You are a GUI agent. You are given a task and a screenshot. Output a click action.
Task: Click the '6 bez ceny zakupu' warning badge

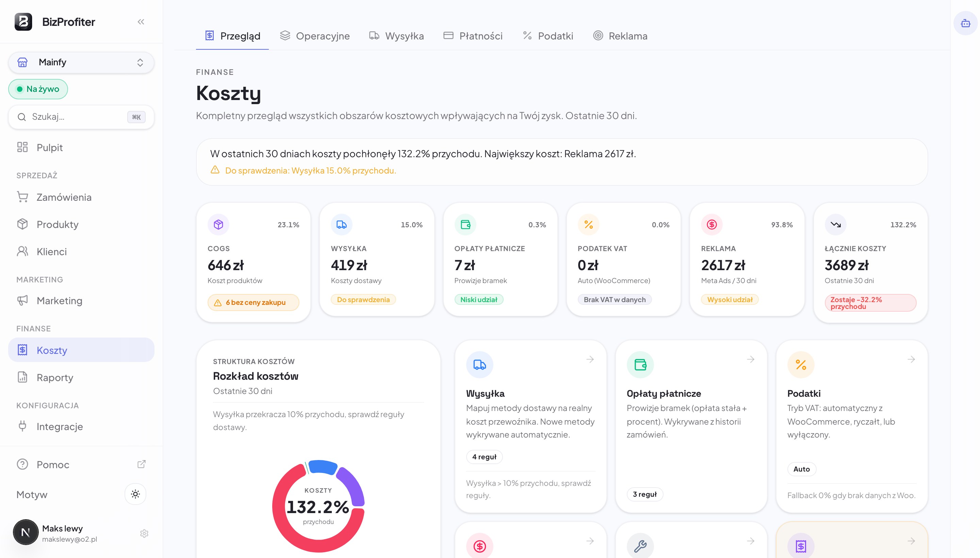(253, 302)
